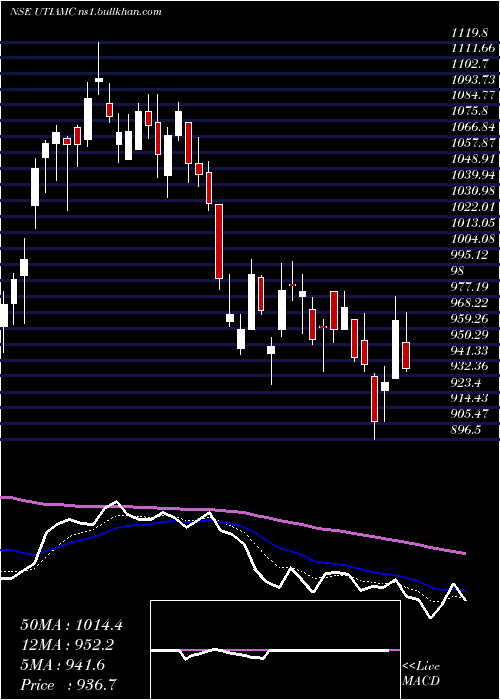Click inside the MACD histogram panel

pyautogui.click(x=275, y=650)
